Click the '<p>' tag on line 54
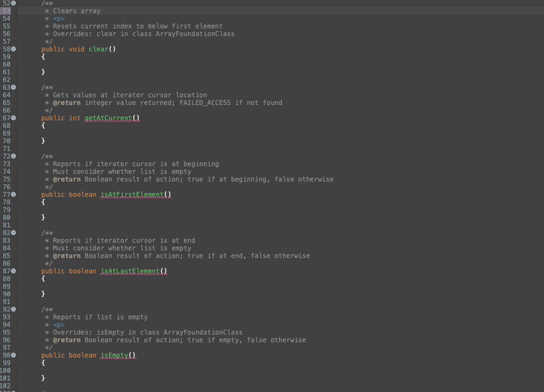The width and height of the screenshot is (544, 392). [59, 19]
